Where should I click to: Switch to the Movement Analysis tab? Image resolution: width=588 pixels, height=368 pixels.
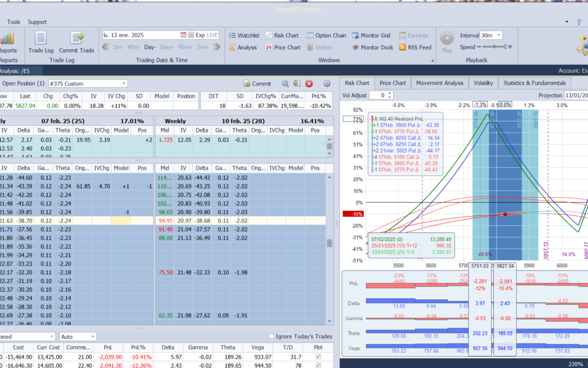439,83
